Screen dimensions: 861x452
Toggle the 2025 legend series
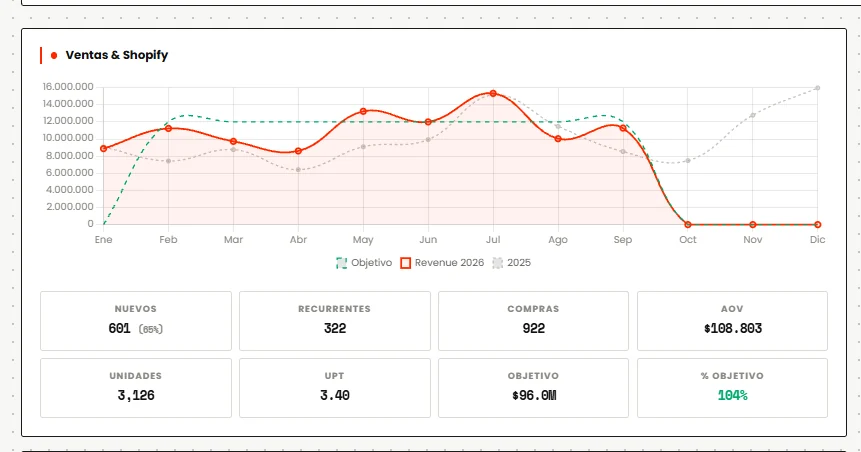[511, 263]
